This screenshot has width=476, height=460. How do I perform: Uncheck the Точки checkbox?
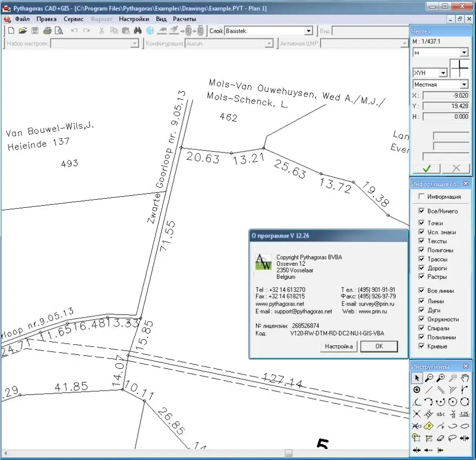[x=421, y=223]
